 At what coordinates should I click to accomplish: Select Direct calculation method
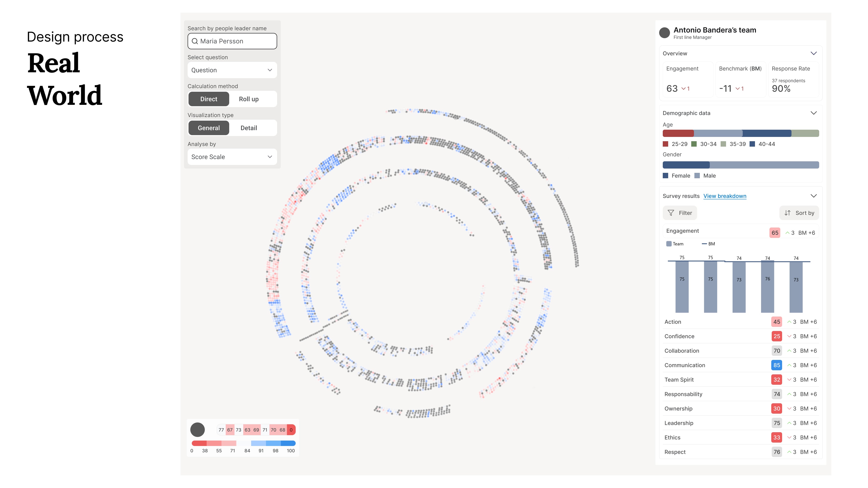pos(209,99)
